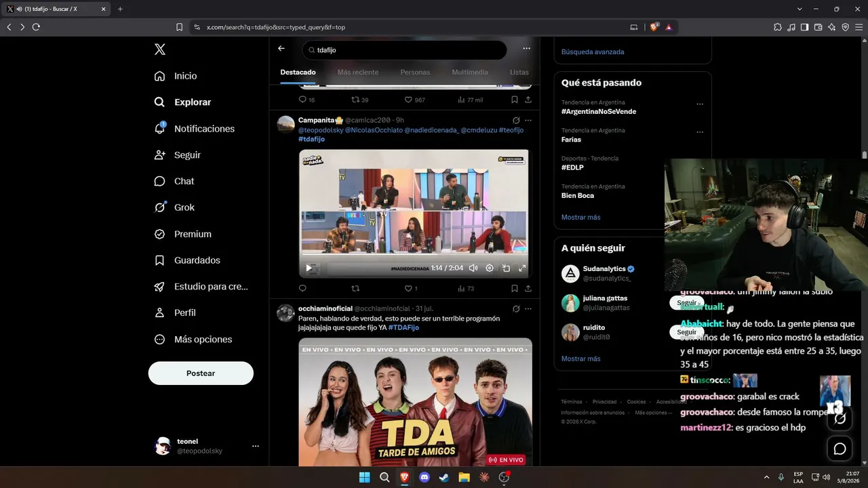Image resolution: width=868 pixels, height=488 pixels.
Task: Click the browser address bar
Action: coord(414,27)
